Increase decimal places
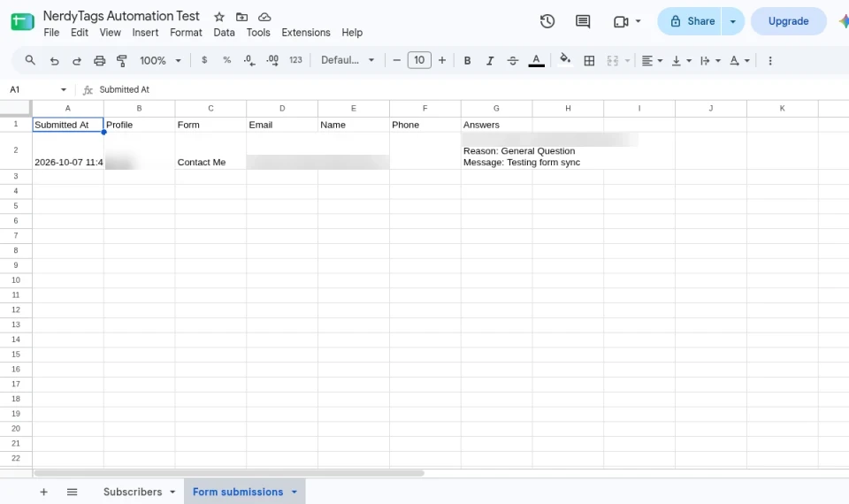Image resolution: width=849 pixels, height=504 pixels. click(272, 60)
